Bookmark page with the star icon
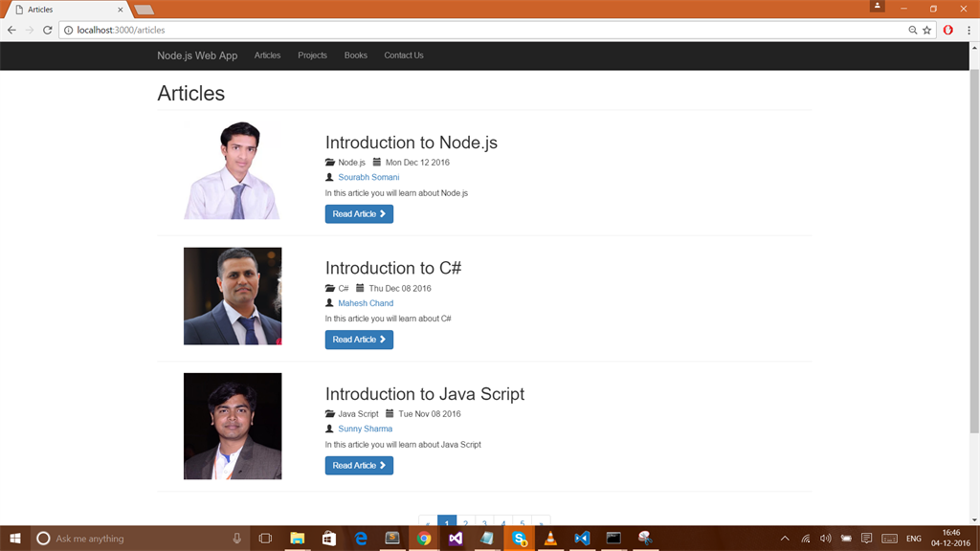 pos(926,30)
